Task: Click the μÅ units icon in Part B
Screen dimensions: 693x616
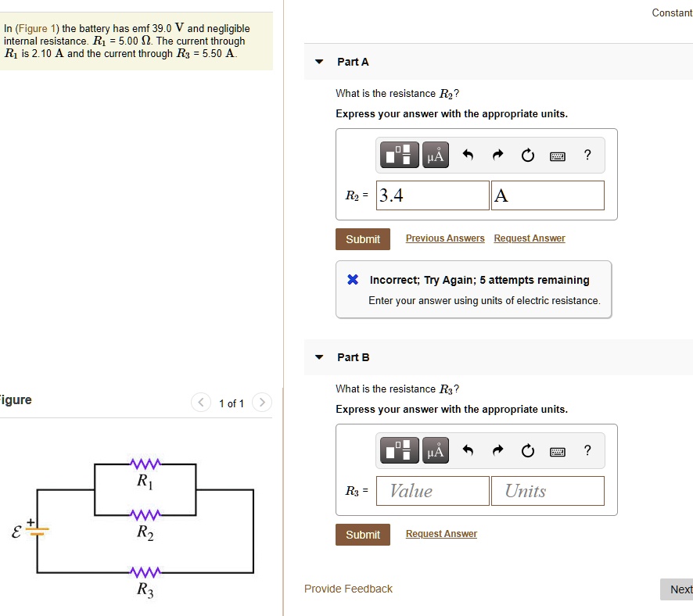Action: pyautogui.click(x=435, y=450)
